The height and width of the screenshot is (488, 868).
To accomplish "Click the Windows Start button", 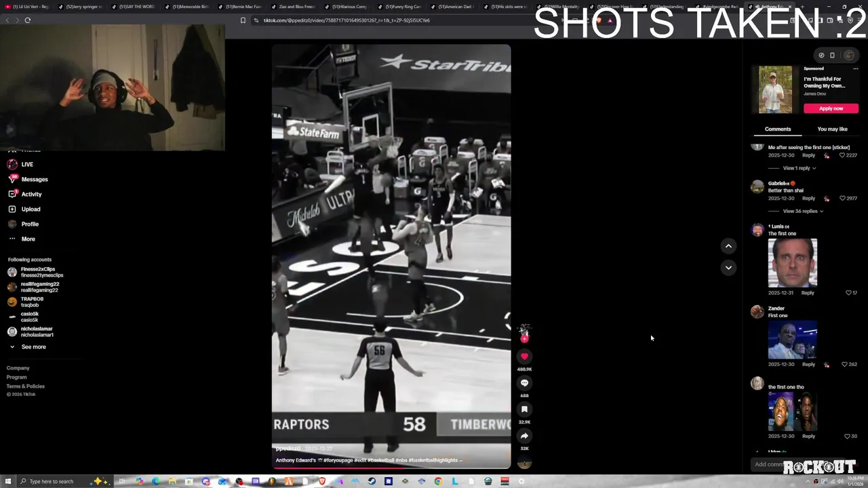I will coord(8,481).
